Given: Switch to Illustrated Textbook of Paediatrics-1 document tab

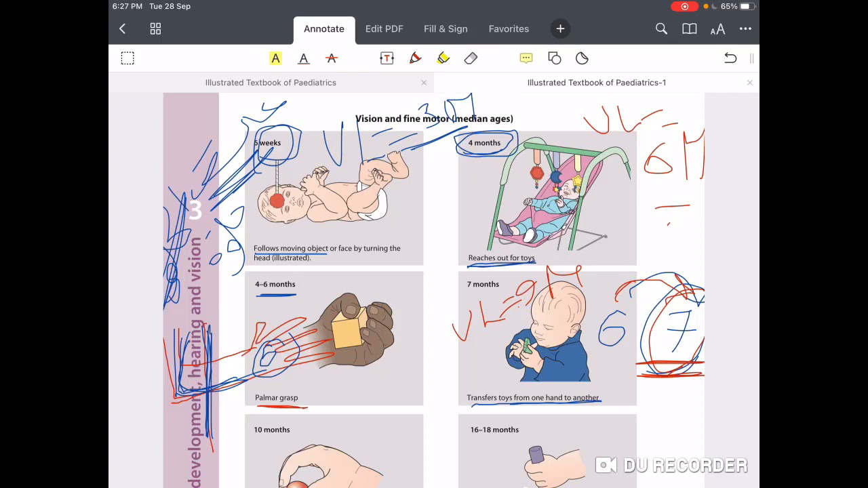Looking at the screenshot, I should (597, 83).
